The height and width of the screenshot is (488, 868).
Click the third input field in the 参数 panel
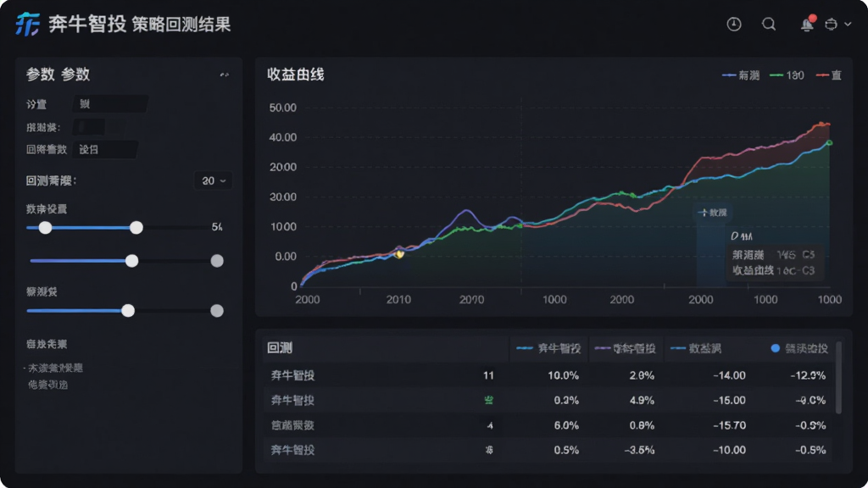pyautogui.click(x=105, y=149)
